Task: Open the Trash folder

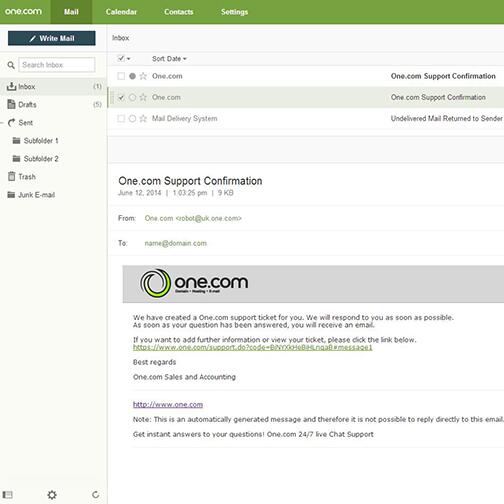Action: pyautogui.click(x=27, y=177)
